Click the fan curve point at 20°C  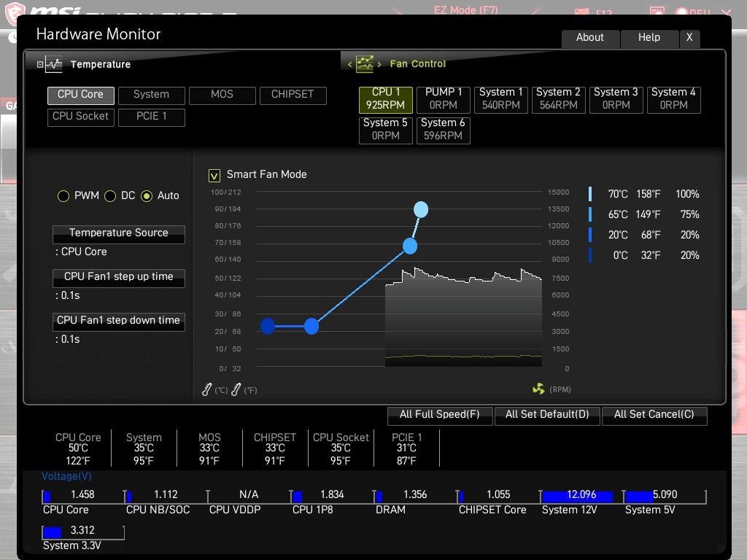(311, 326)
